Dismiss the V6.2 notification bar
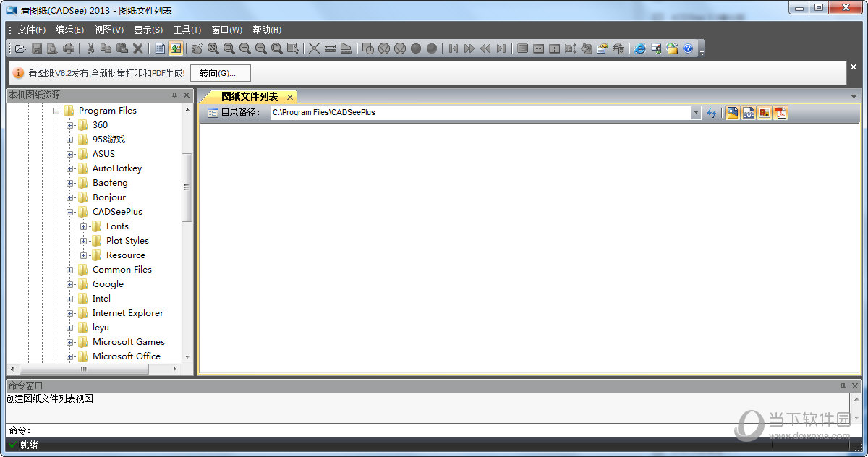This screenshot has width=868, height=457. point(854,67)
